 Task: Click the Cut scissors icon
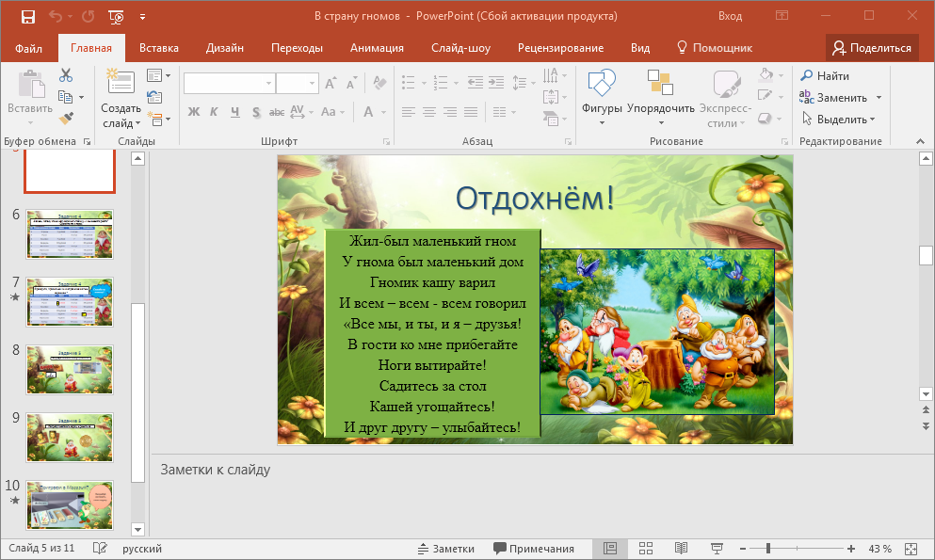[66, 75]
